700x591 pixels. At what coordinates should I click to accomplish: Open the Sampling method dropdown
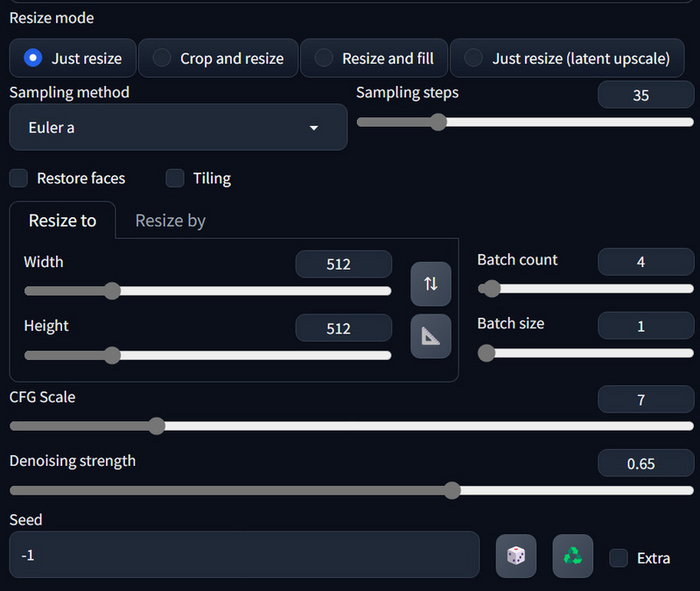pyautogui.click(x=178, y=128)
